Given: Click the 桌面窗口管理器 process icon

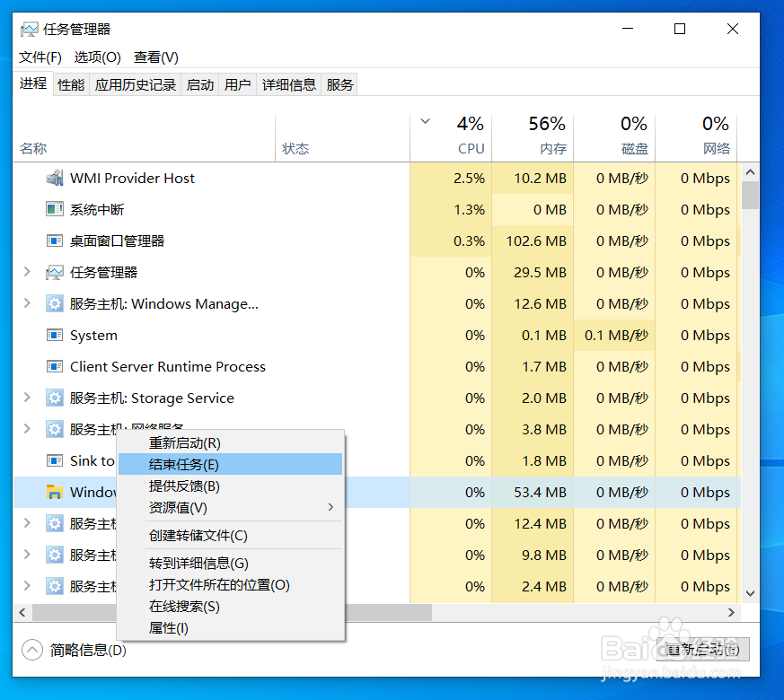Looking at the screenshot, I should [55, 241].
